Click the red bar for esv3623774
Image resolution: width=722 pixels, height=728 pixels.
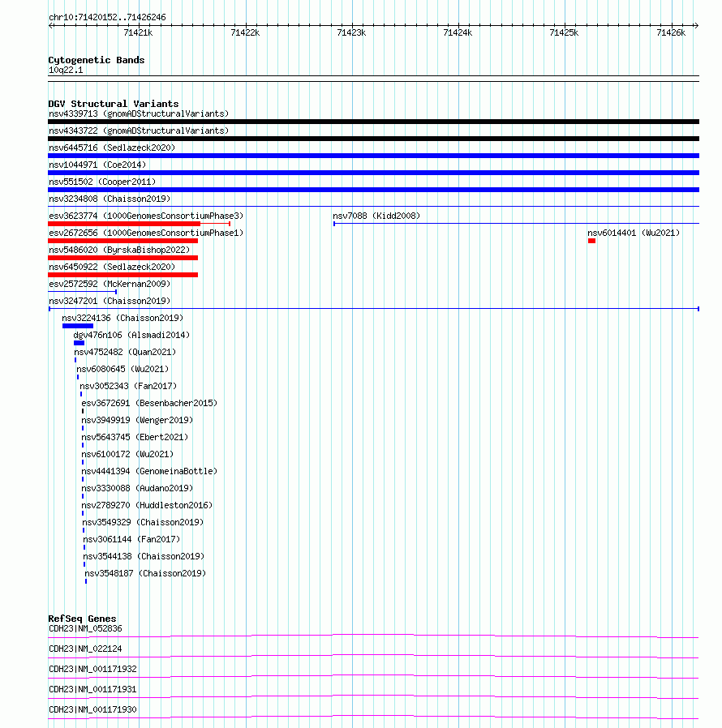click(x=124, y=224)
